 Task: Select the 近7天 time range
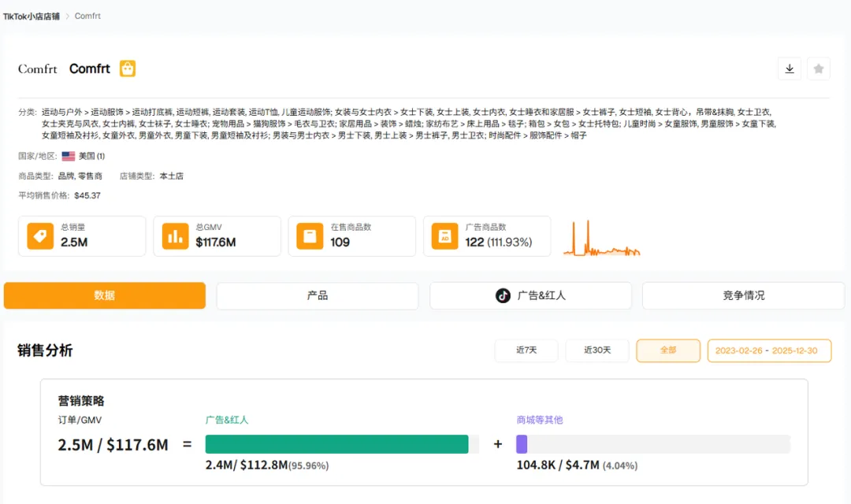(526, 350)
